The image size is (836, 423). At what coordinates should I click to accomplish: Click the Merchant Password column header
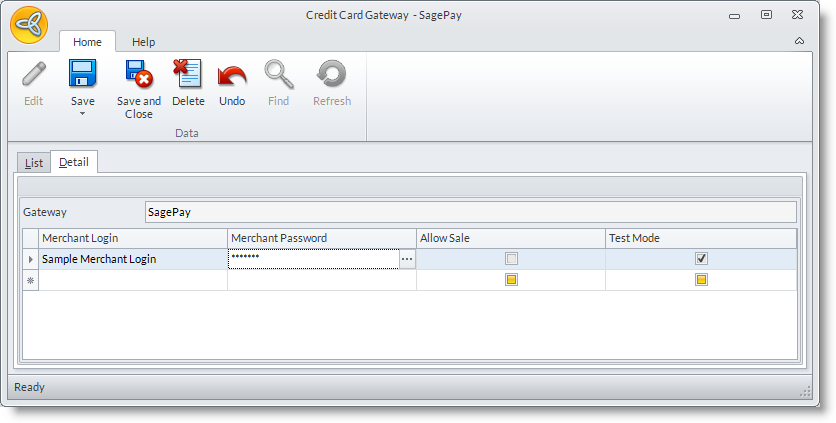tap(322, 238)
